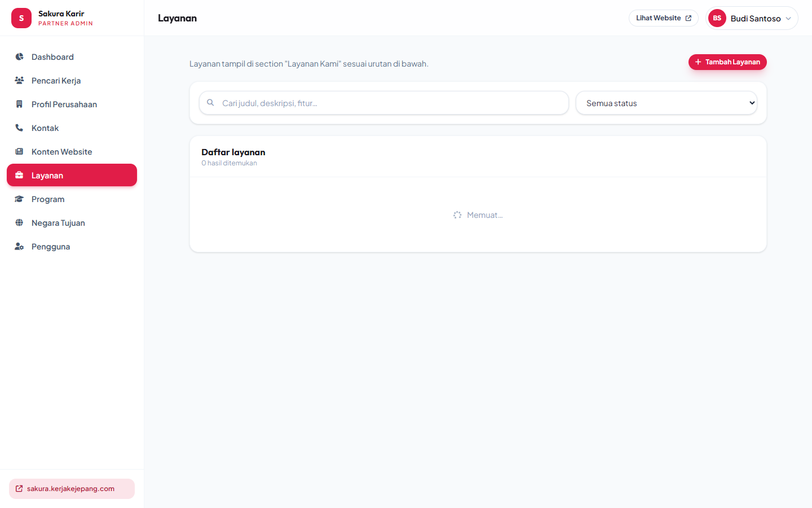This screenshot has height=508, width=812.
Task: Select Profil Perusahaan in sidebar
Action: [x=72, y=104]
